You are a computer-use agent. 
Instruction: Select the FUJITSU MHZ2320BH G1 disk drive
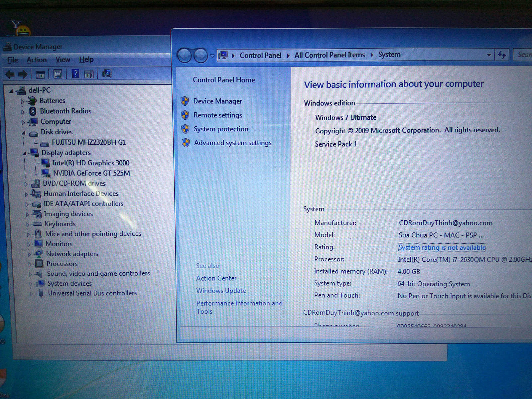click(88, 142)
